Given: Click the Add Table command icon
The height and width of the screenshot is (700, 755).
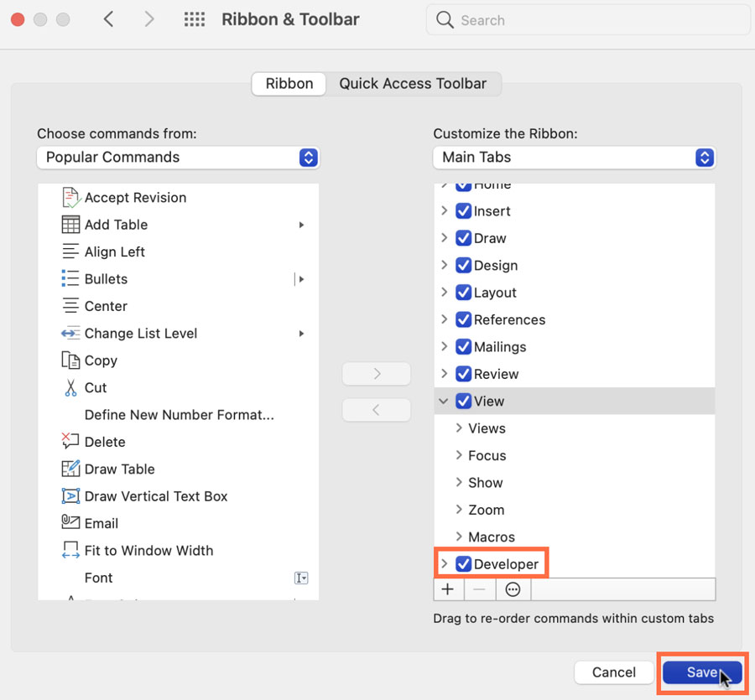Looking at the screenshot, I should 71,224.
